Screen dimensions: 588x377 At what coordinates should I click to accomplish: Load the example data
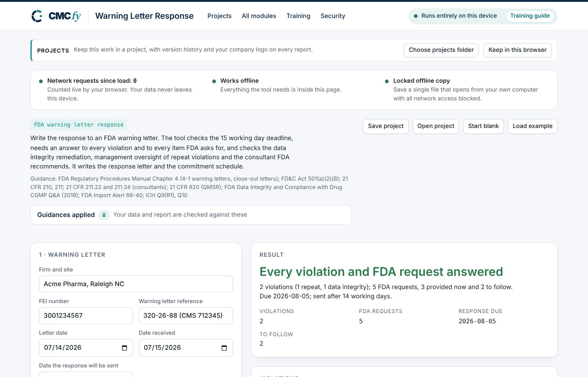[533, 126]
